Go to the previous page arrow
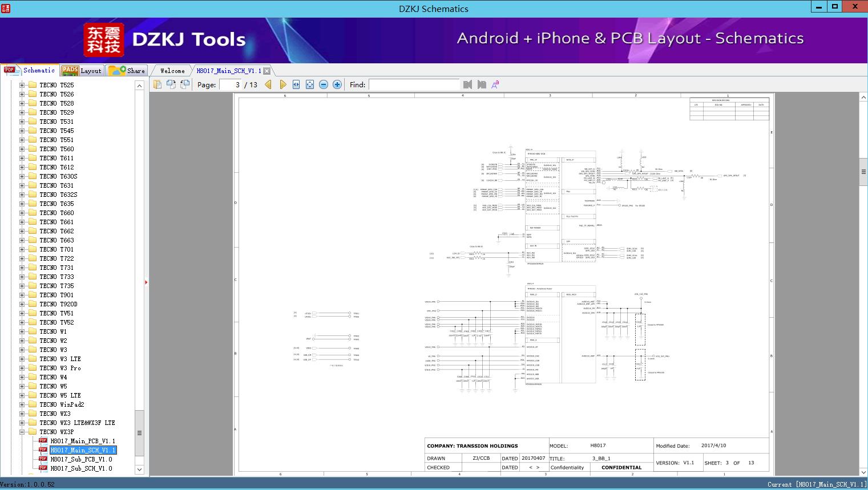 coord(268,84)
